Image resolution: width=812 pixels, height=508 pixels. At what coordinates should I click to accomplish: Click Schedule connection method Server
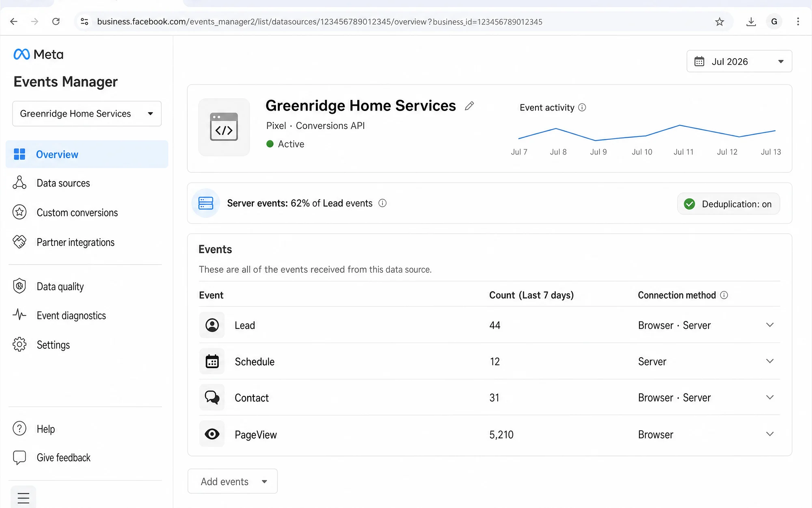[652, 362]
